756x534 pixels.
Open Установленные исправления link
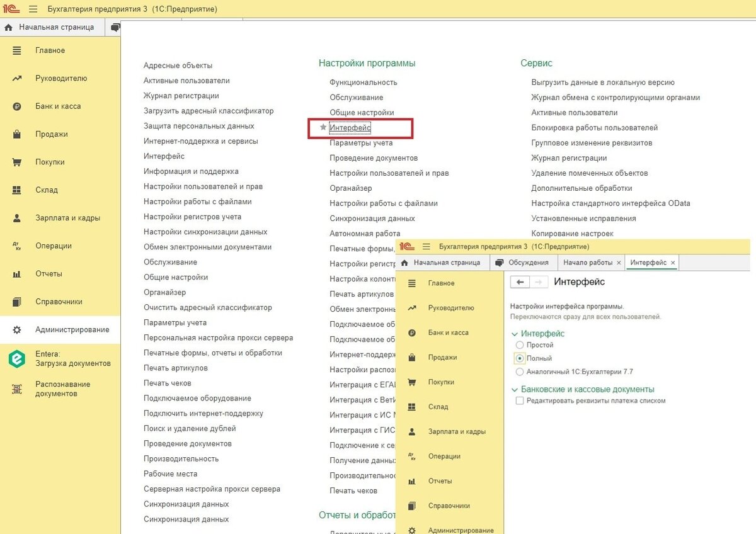(583, 219)
